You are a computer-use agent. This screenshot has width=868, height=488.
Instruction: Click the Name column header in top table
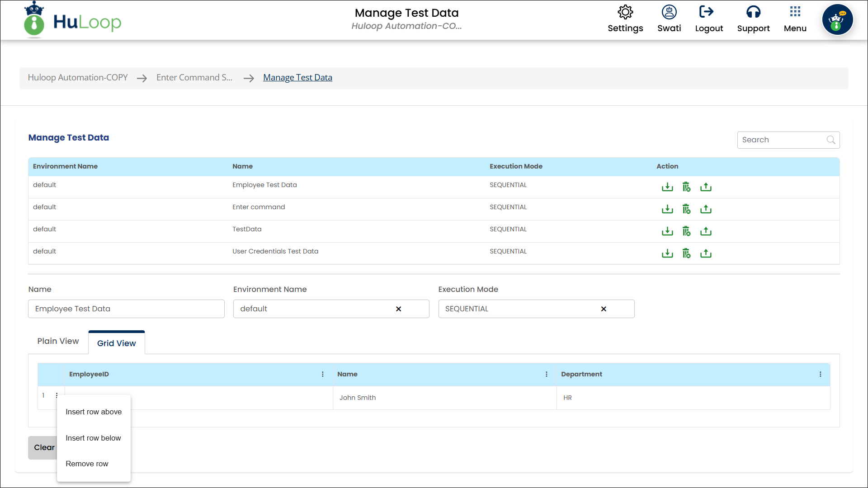click(x=242, y=166)
